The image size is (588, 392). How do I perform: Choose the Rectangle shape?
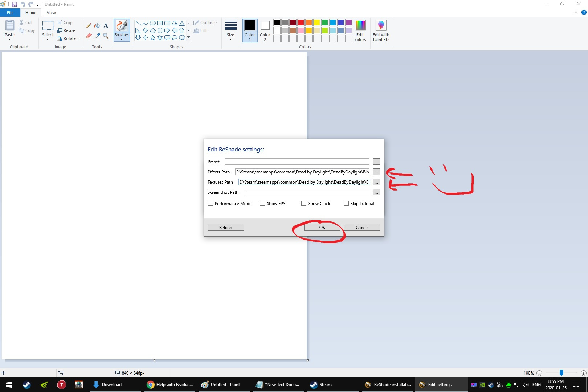[x=160, y=23]
